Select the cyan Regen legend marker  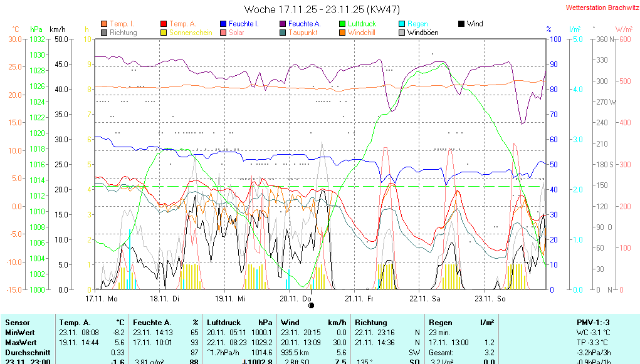[x=402, y=24]
